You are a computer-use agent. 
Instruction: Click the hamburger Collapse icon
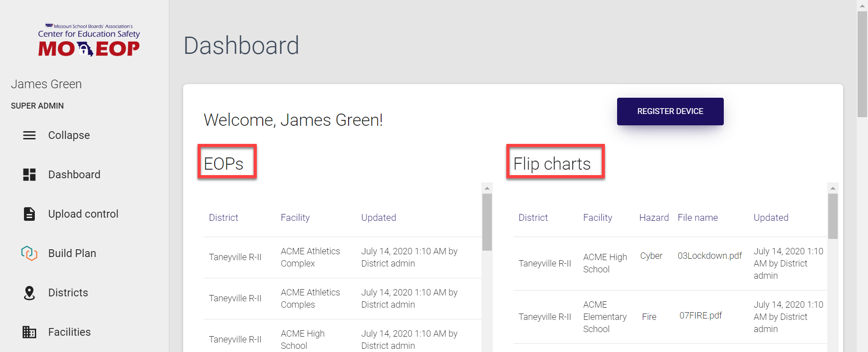click(x=29, y=135)
